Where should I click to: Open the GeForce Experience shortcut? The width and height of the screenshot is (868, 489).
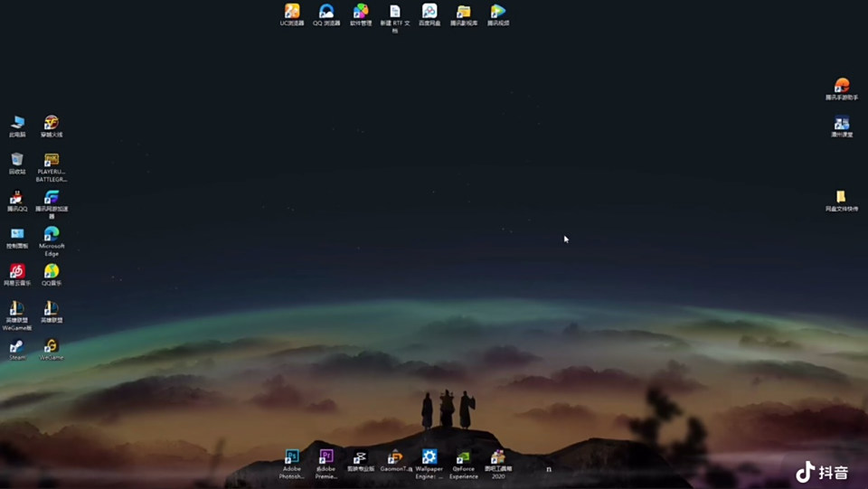pyautogui.click(x=463, y=464)
